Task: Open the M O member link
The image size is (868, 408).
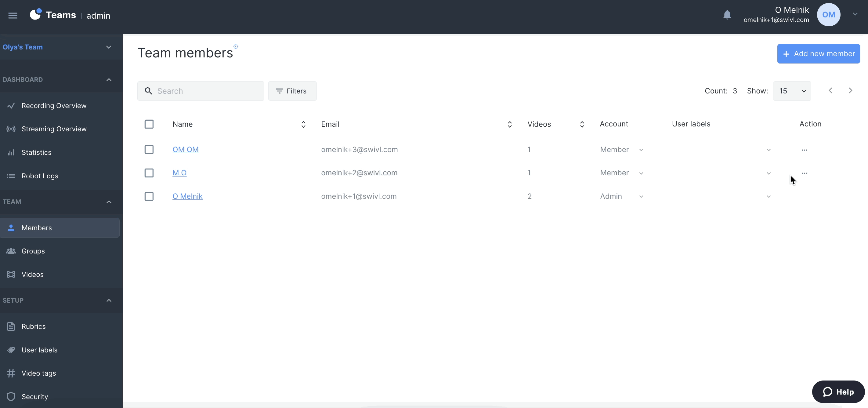Action: [x=179, y=173]
